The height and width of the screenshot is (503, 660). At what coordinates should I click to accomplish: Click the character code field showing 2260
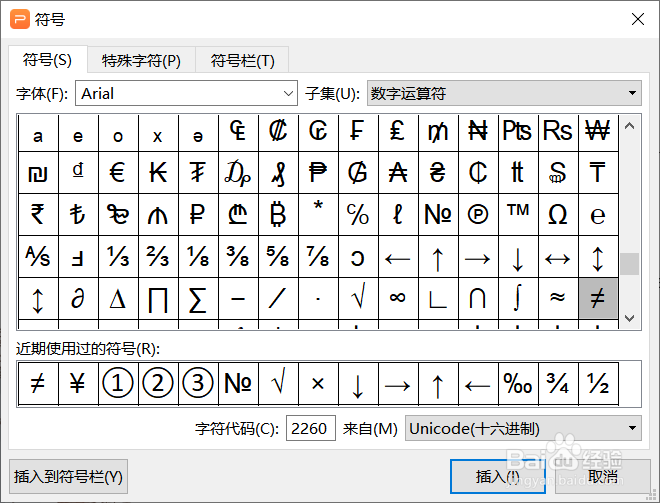(311, 429)
